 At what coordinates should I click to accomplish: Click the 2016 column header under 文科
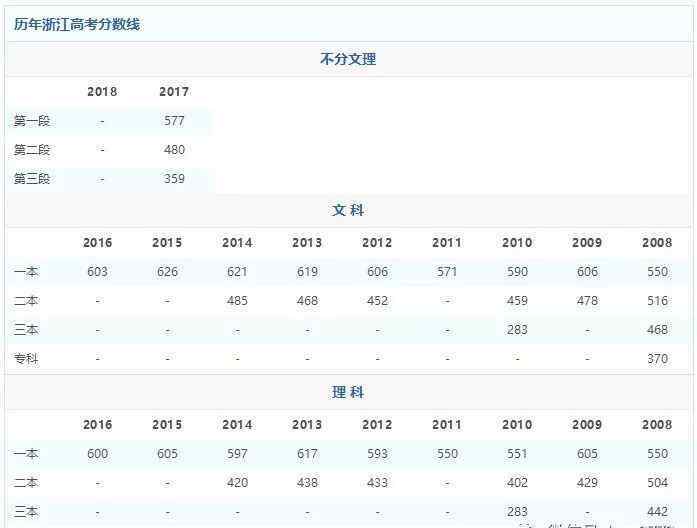97,243
